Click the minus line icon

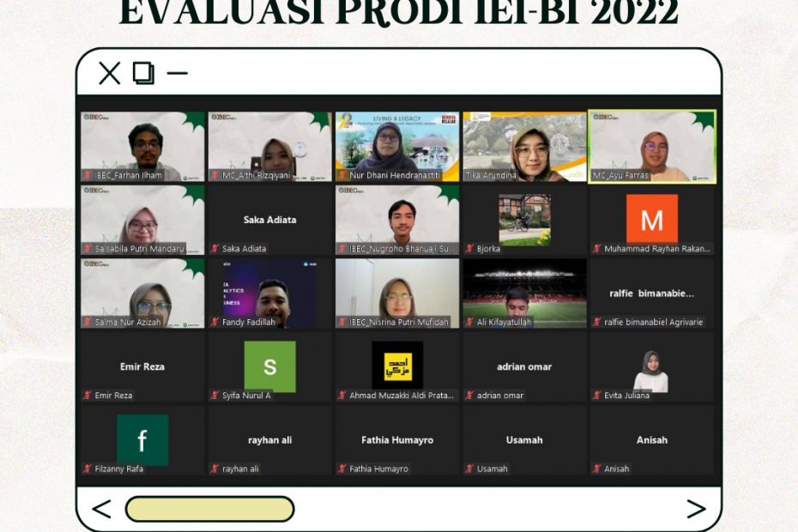coord(177,74)
